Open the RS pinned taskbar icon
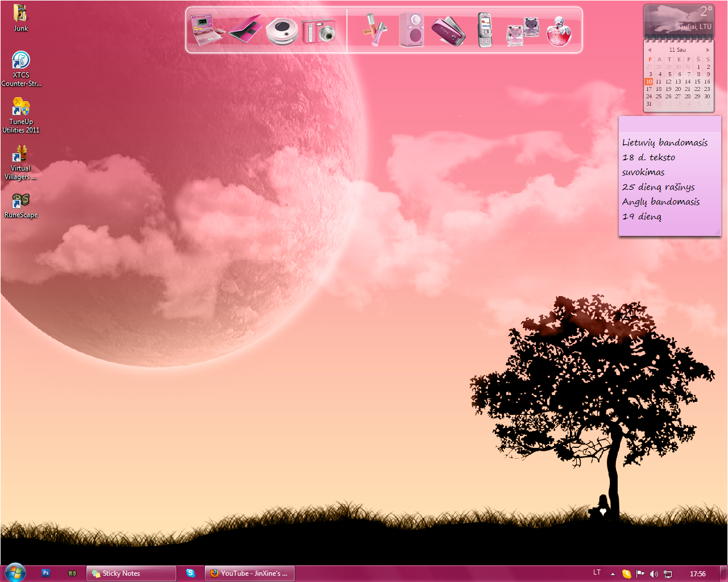 pyautogui.click(x=72, y=573)
